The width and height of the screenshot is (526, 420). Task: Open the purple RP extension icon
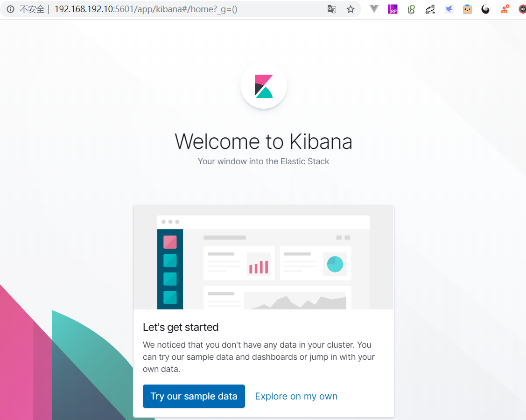click(393, 9)
